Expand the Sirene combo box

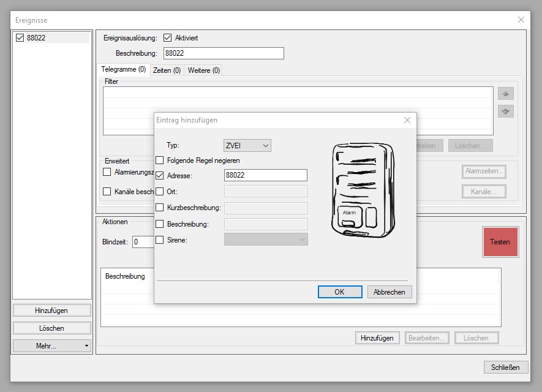click(x=266, y=240)
